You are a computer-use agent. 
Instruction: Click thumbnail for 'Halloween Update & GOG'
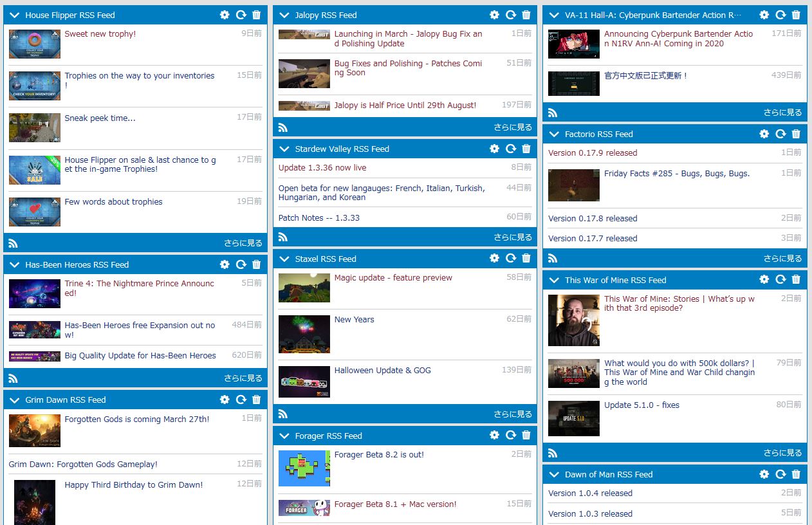pos(304,382)
